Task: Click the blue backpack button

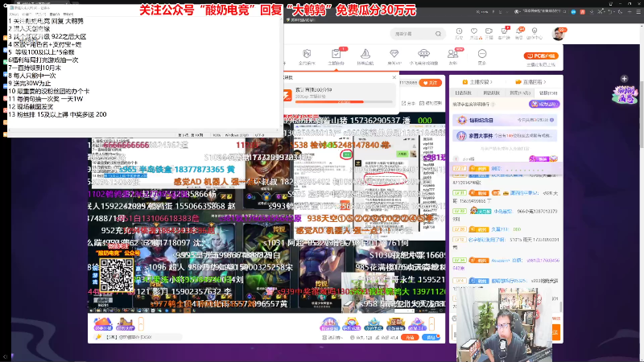Action: click(431, 337)
